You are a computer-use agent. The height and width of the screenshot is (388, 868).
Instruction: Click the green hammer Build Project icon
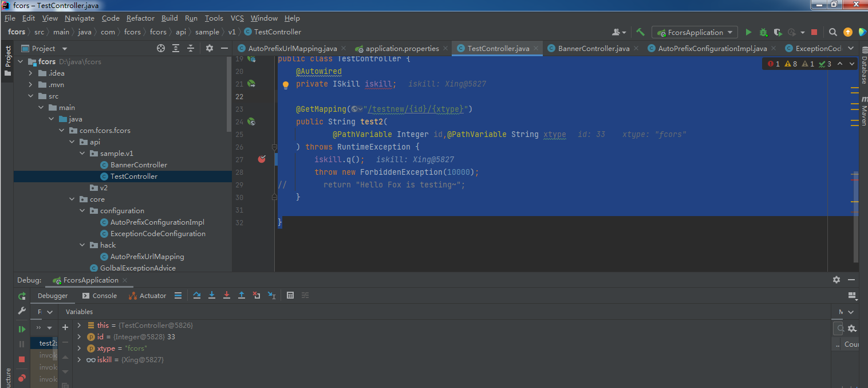tap(640, 33)
